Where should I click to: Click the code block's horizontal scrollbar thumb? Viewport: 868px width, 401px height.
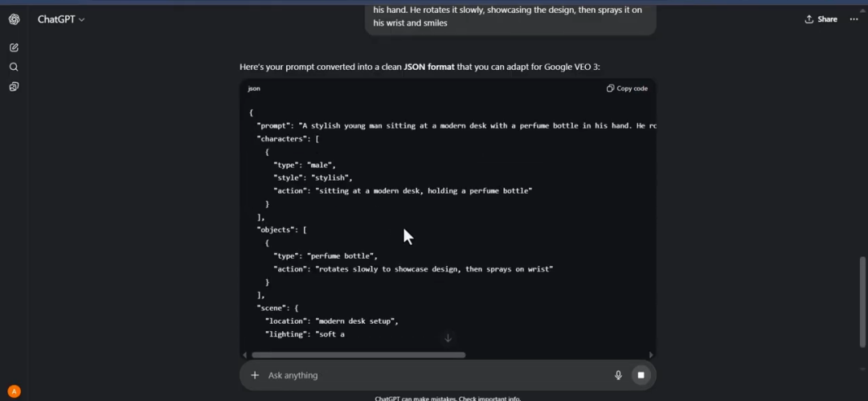358,354
